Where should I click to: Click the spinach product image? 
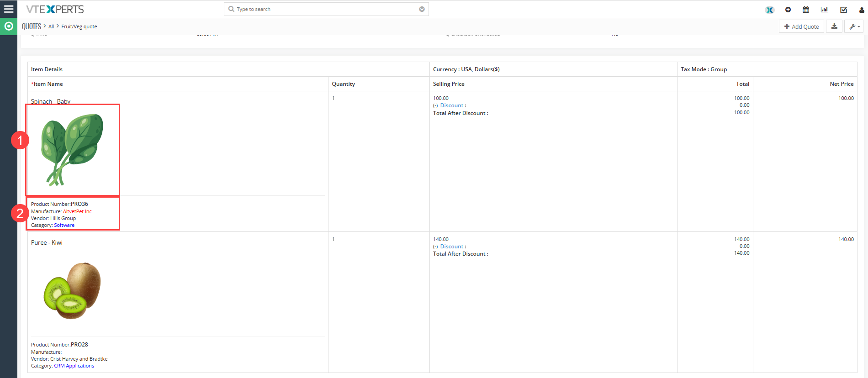tap(72, 150)
